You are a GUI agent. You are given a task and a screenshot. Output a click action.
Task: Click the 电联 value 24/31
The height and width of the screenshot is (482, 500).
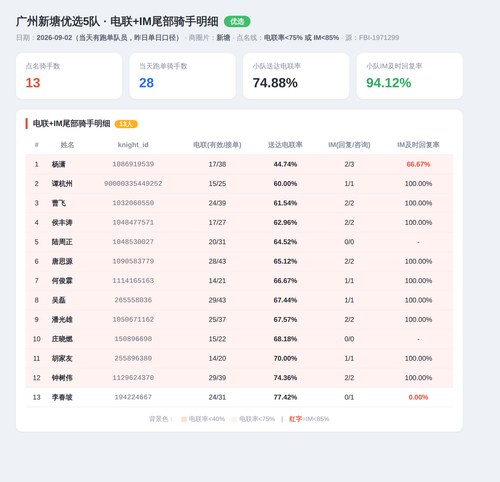(217, 397)
